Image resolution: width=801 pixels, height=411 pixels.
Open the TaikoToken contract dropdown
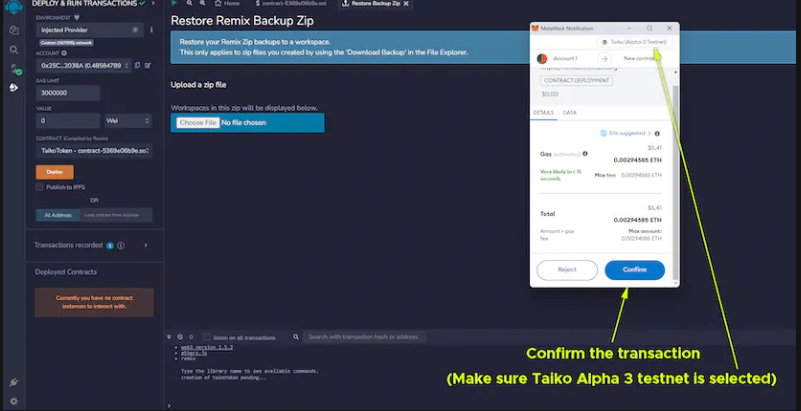coord(94,151)
